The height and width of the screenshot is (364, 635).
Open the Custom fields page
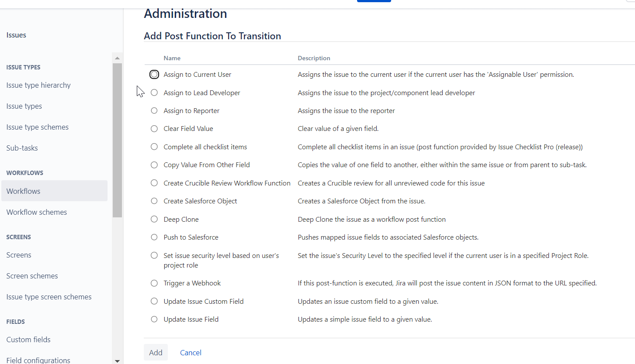click(x=28, y=339)
